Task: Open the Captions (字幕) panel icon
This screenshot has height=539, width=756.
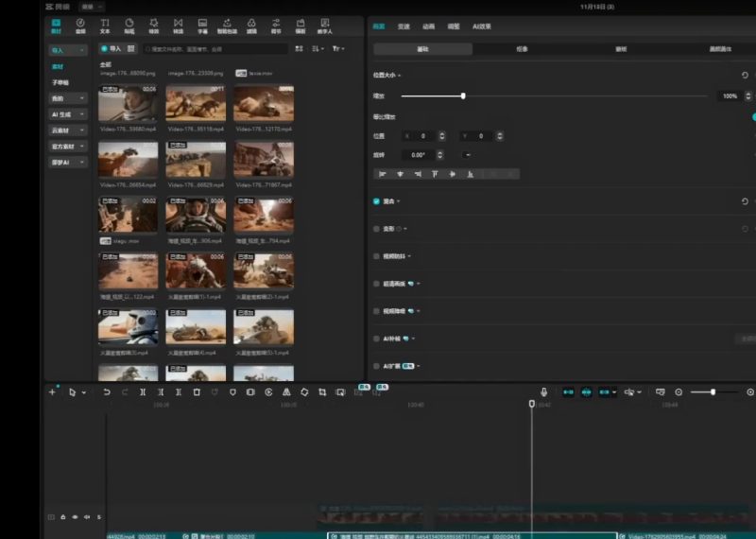Action: (x=202, y=26)
